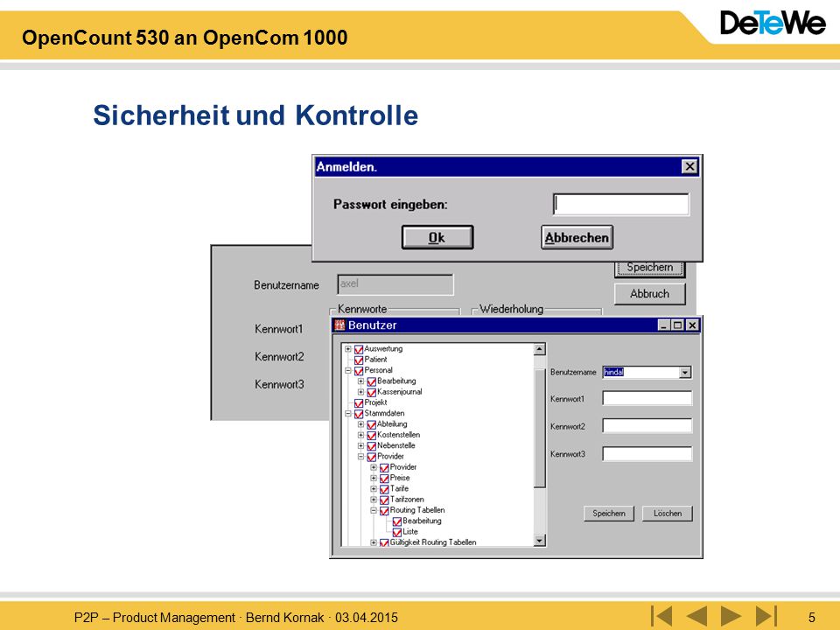This screenshot has height=630, width=840.
Task: Minimize the Benutzer window
Action: tap(664, 325)
